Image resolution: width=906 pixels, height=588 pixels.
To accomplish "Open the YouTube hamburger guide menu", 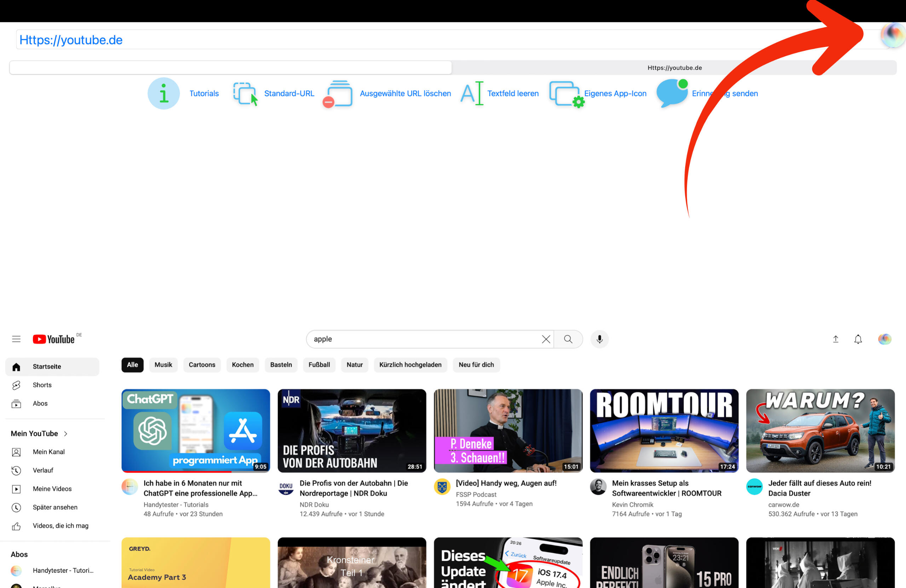I will [16, 339].
